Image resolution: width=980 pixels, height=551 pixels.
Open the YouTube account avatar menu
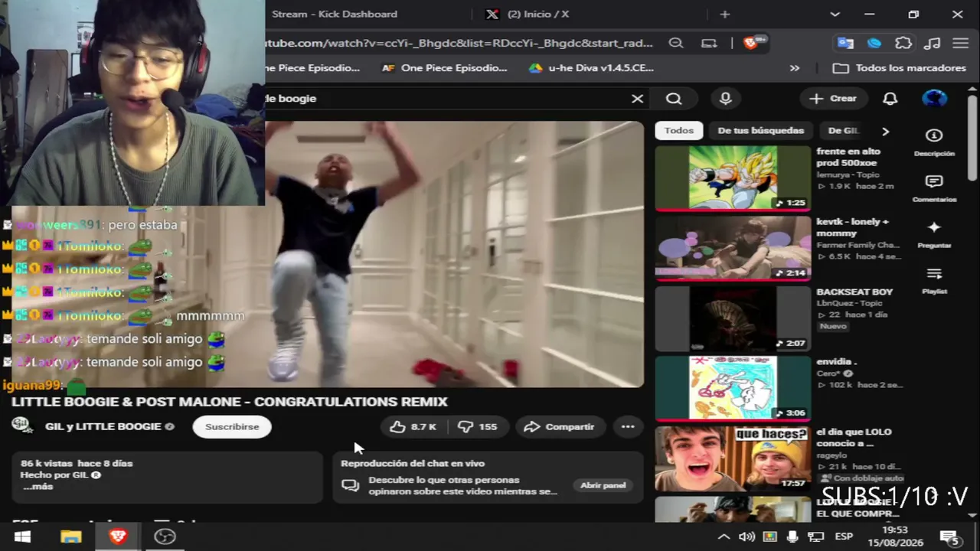coord(934,99)
